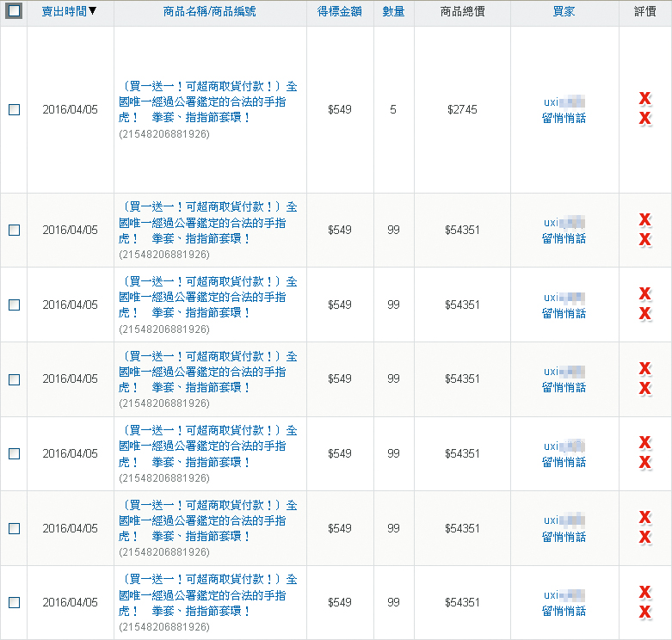Viewport: 672px width, 640px height.
Task: Select the quantity value 5 cell
Action: coord(393,109)
